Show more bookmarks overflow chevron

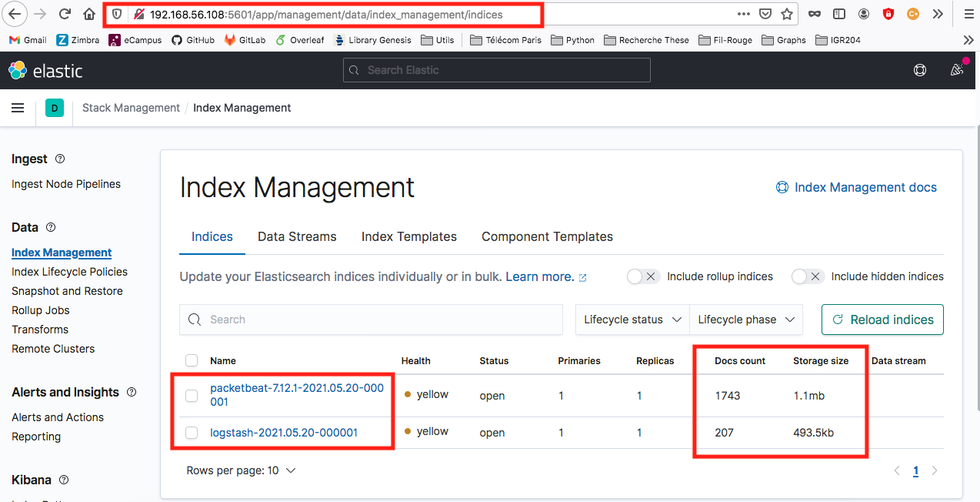[x=968, y=40]
